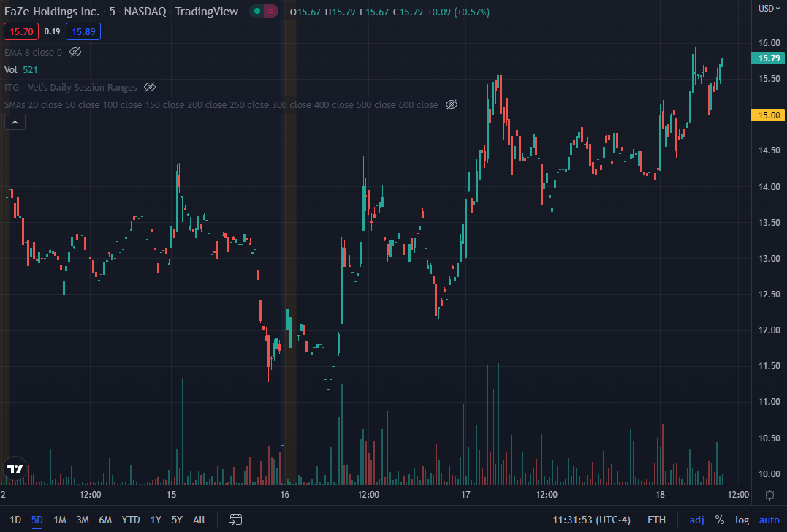Toggle visibility of ITG Daily Session Ranges
This screenshot has width=787, height=532.
[x=150, y=88]
